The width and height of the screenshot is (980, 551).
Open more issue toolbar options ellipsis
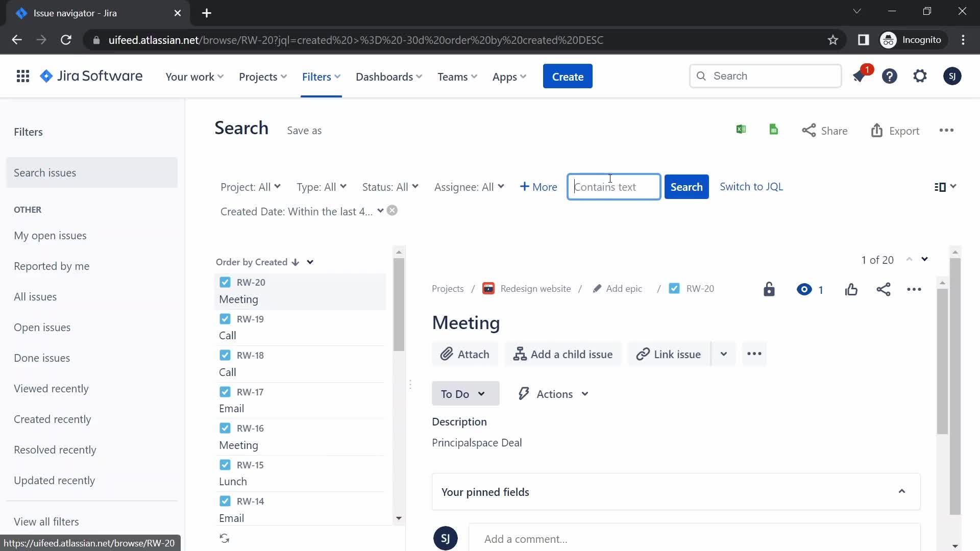coord(754,354)
